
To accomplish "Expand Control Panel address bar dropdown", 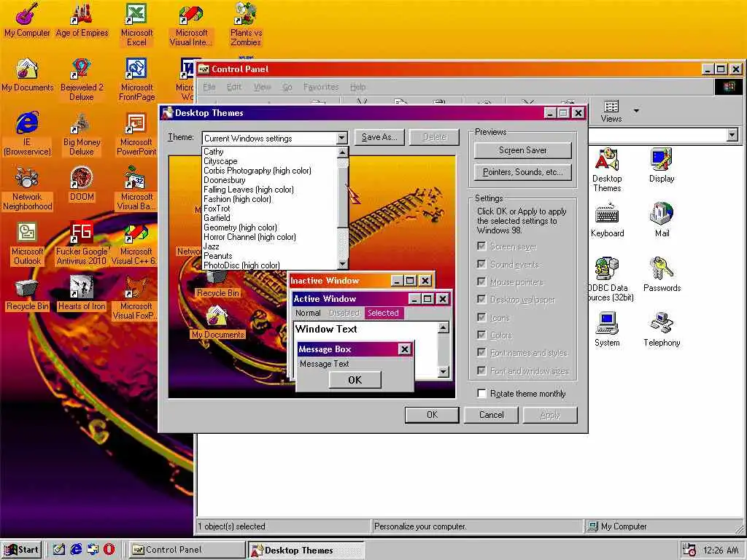I will (x=732, y=135).
